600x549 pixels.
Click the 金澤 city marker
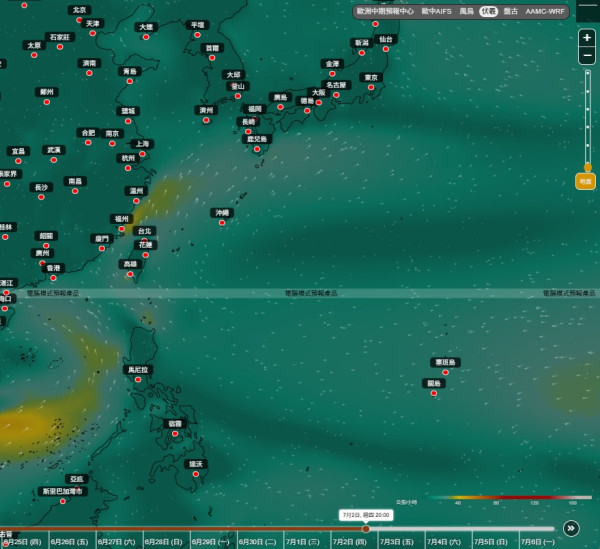pyautogui.click(x=332, y=74)
